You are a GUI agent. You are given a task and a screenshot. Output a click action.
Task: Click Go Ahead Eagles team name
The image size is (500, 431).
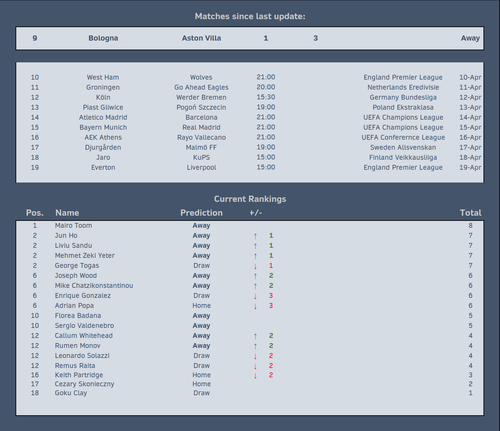pos(201,87)
